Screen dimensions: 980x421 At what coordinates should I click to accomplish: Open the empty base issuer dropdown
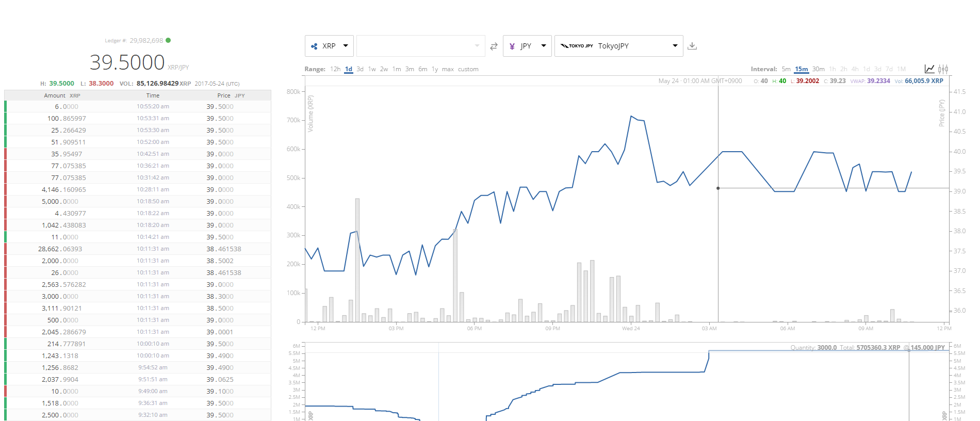[420, 46]
